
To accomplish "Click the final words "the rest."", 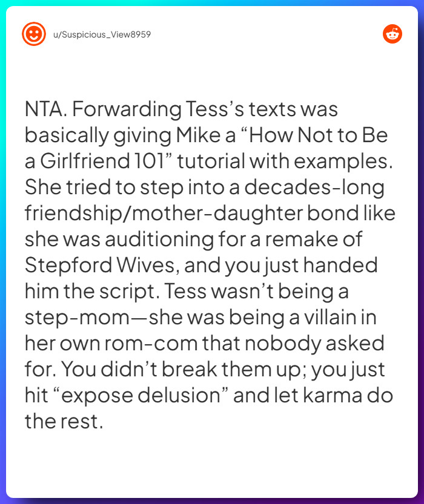I will coord(64,421).
